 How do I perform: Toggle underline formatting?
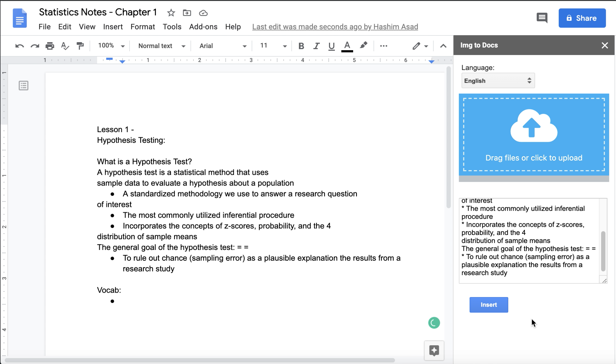[331, 46]
